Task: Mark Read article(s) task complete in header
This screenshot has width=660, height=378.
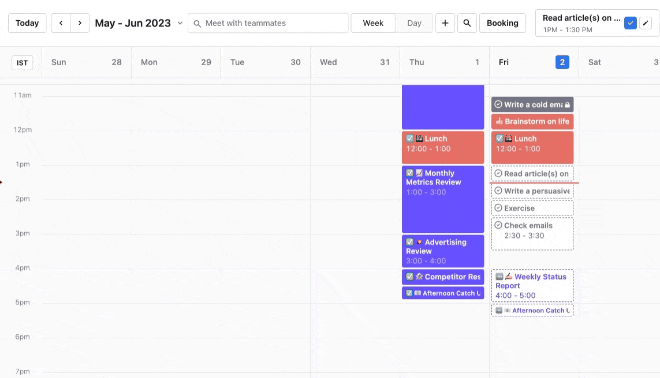Action: point(630,23)
